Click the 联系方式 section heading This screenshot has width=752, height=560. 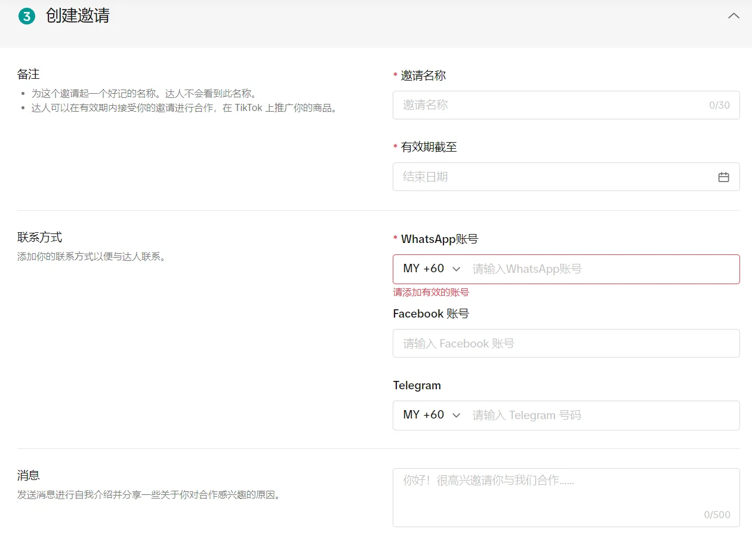point(39,238)
